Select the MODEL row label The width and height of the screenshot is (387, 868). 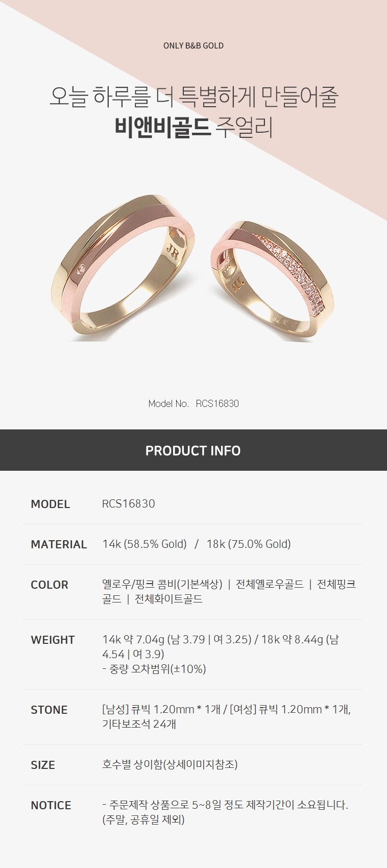(50, 504)
